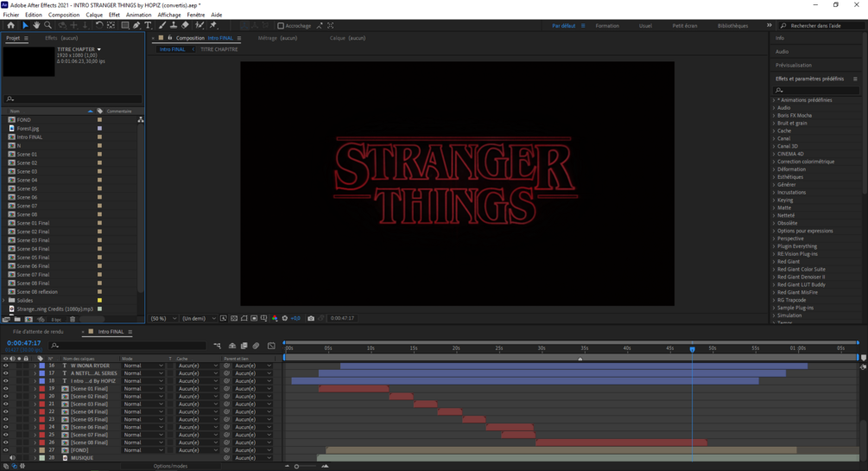
Task: Delete selected project item with trash icon
Action: (x=73, y=319)
